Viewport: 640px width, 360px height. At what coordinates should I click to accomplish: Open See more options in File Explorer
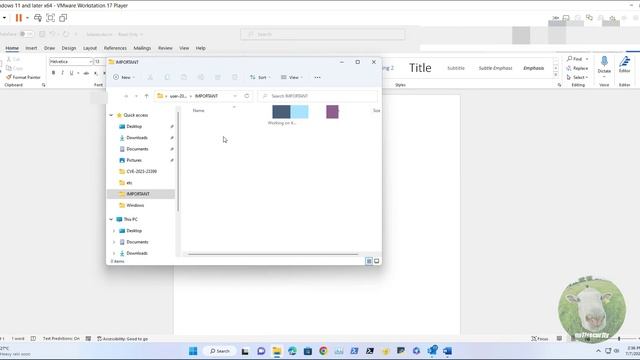[x=318, y=77]
